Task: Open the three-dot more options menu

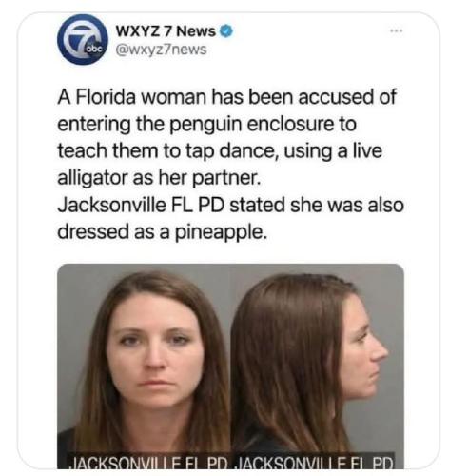Action: [396, 30]
